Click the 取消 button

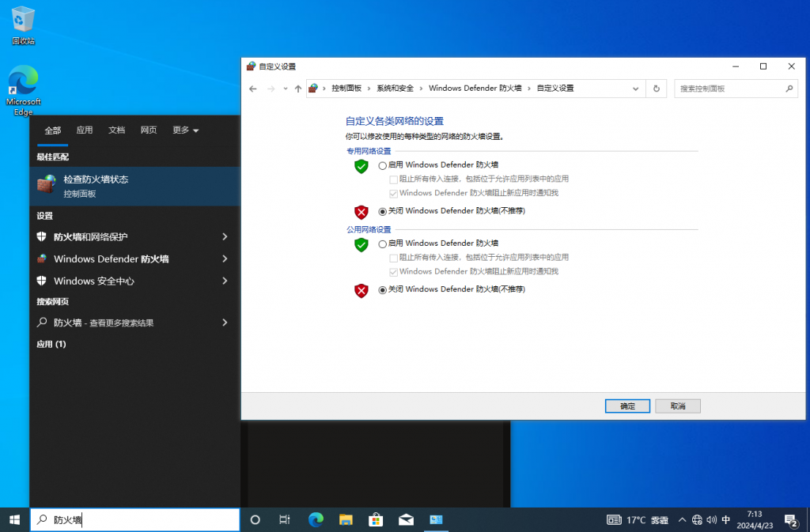678,406
